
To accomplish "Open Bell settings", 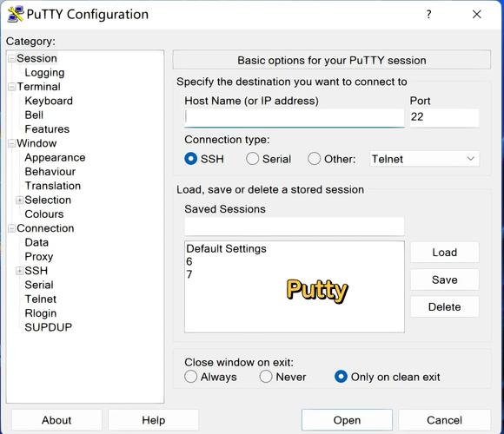I will (x=34, y=115).
